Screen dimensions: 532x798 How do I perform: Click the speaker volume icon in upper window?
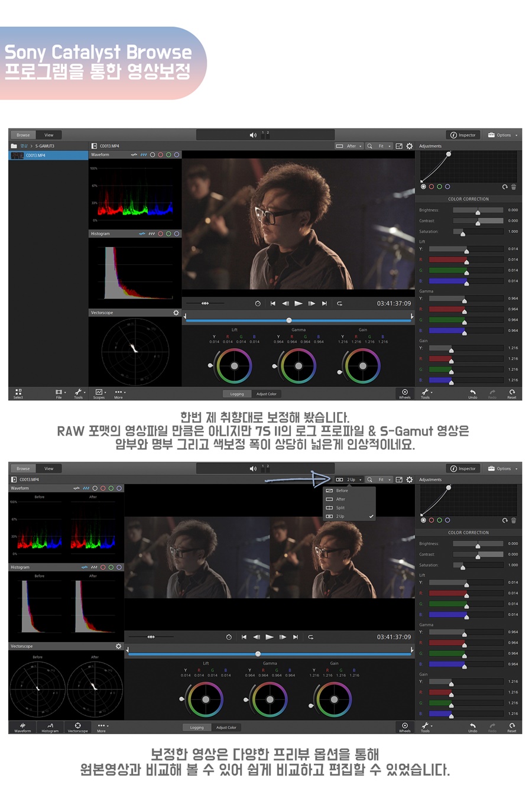click(x=253, y=135)
